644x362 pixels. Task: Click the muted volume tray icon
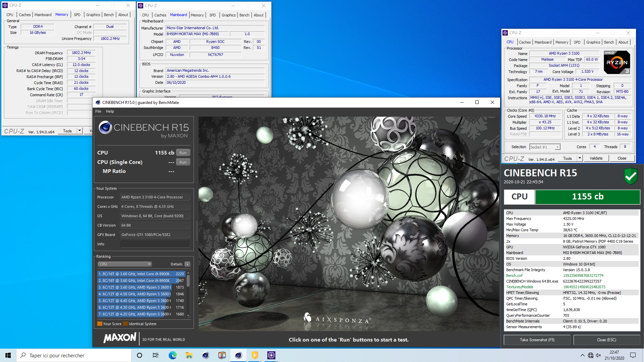click(599, 355)
